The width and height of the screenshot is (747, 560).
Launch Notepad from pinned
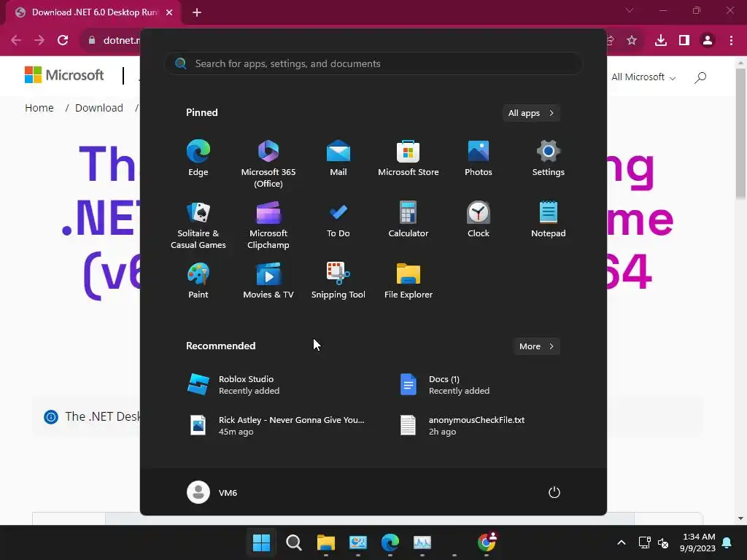coord(549,219)
